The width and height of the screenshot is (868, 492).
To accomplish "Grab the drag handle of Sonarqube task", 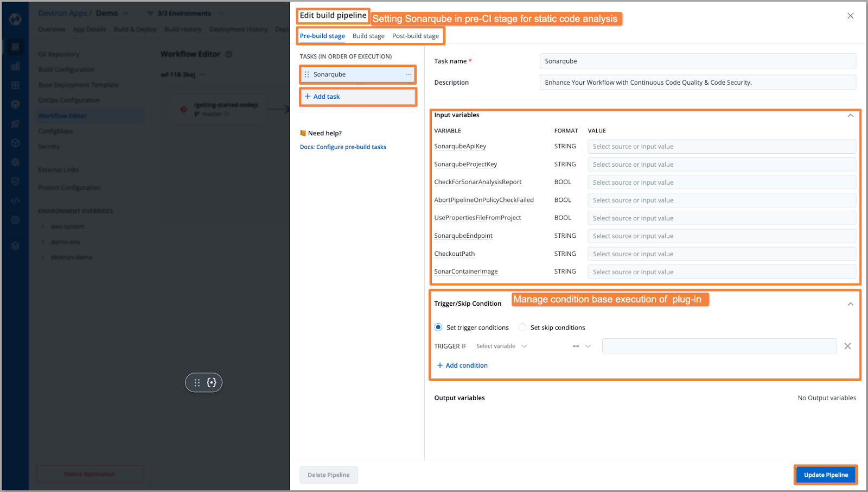I will tap(307, 74).
